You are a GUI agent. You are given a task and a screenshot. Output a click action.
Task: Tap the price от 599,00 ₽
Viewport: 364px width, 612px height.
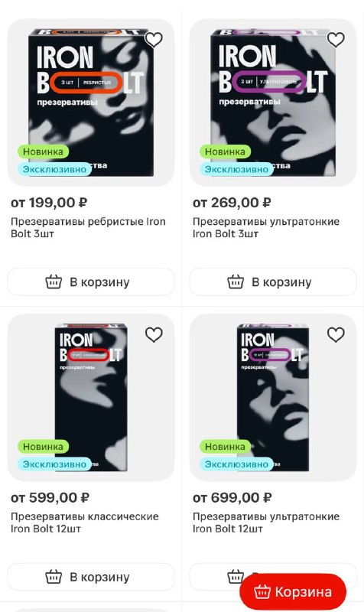(x=50, y=498)
